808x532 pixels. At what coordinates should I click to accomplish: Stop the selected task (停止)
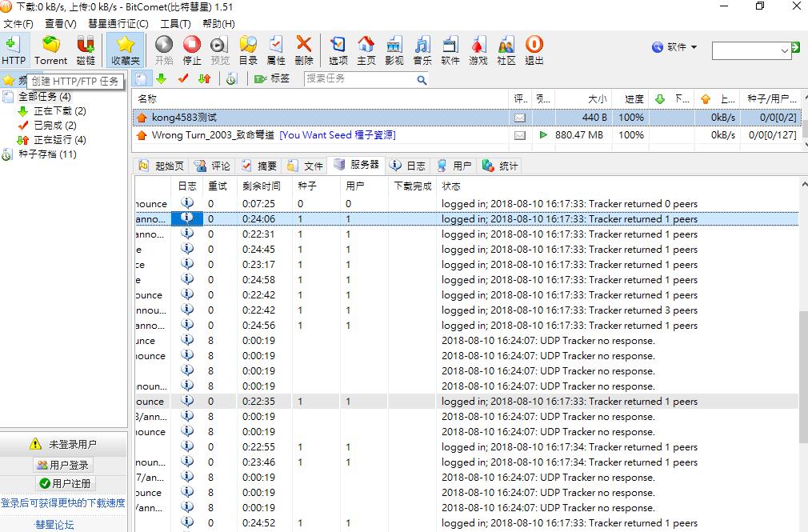coord(192,50)
